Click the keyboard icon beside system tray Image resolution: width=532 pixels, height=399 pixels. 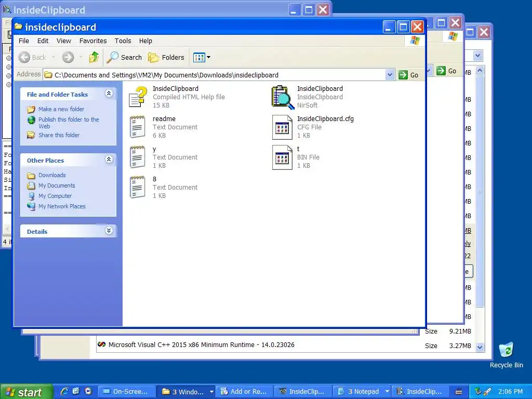coord(459,392)
